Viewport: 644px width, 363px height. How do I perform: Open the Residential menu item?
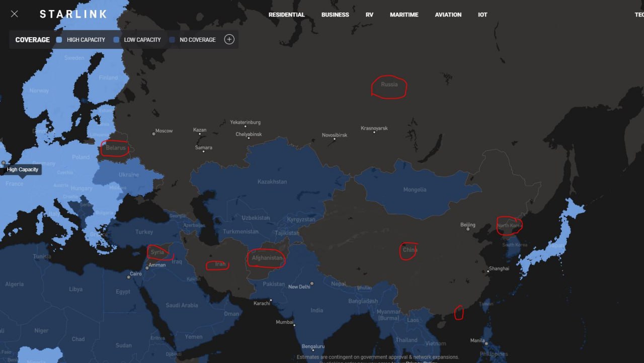point(287,15)
